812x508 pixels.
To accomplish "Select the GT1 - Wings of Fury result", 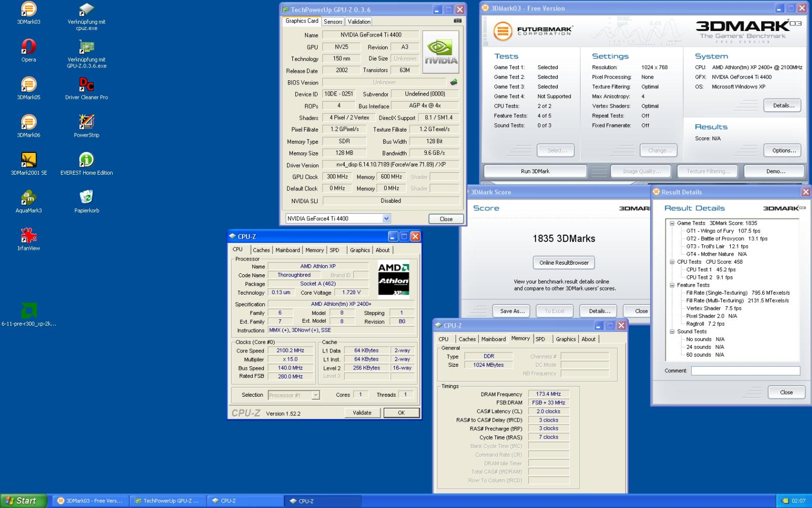I will [723, 231].
